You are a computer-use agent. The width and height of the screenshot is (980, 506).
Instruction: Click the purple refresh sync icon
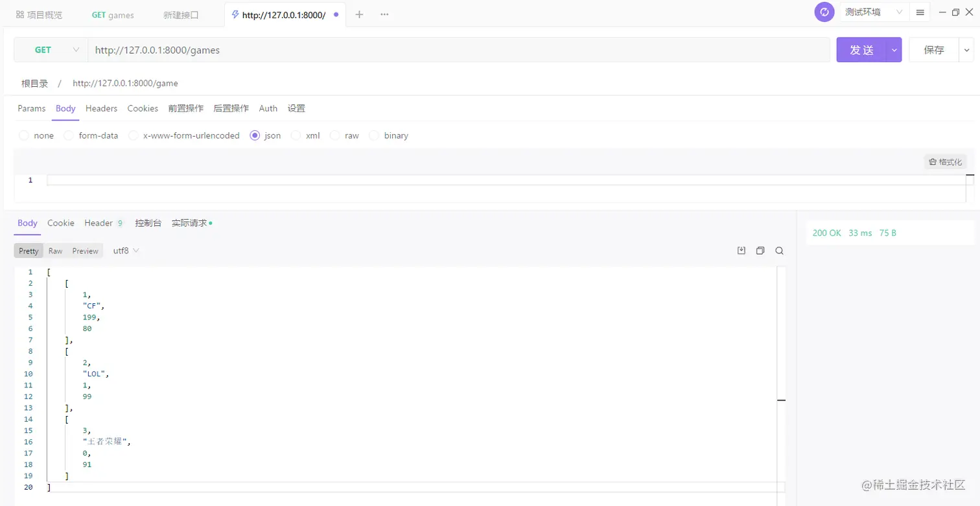[x=824, y=12]
